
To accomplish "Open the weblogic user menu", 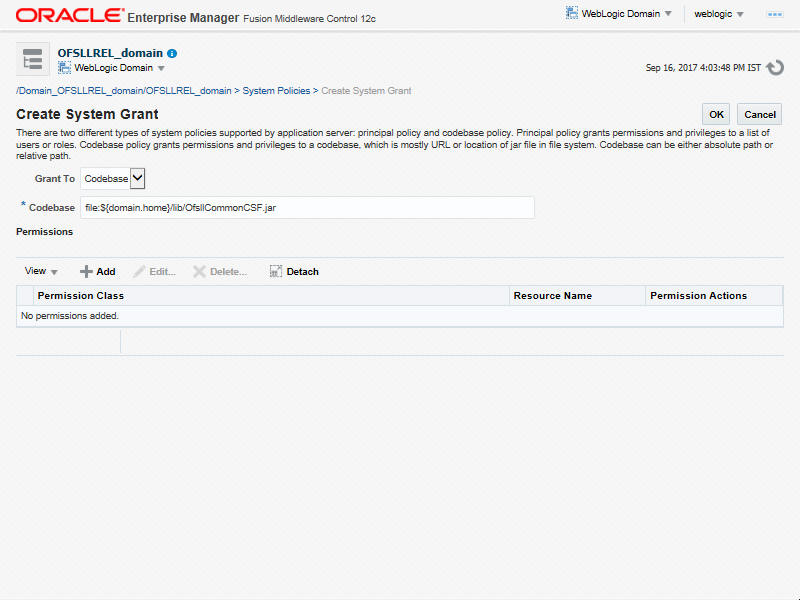I will (718, 14).
